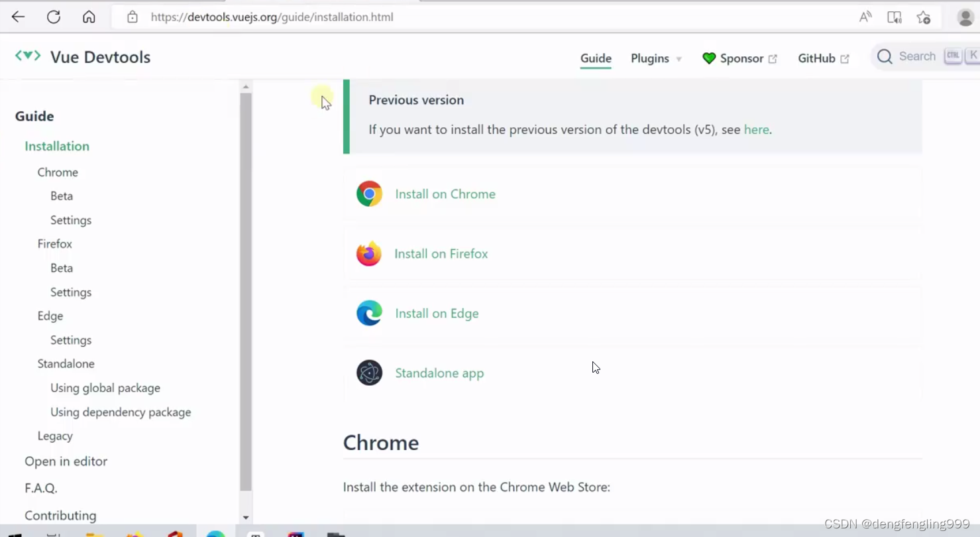Select Settings under Chrome in sidebar
Viewport: 980px width, 537px height.
(x=71, y=220)
